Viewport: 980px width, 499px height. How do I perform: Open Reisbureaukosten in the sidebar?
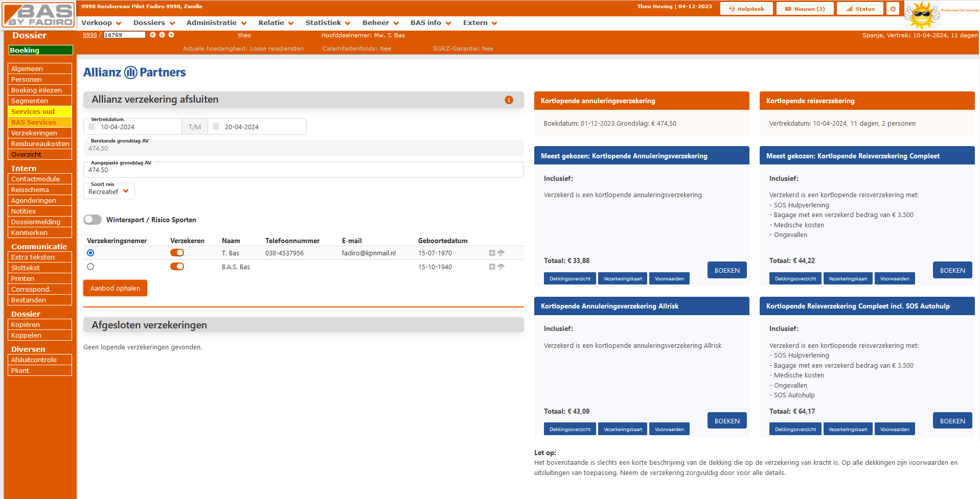click(x=40, y=144)
